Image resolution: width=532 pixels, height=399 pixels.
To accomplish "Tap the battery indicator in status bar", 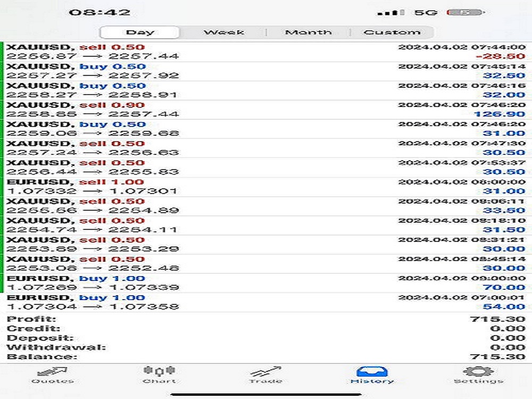I will 465,13.
